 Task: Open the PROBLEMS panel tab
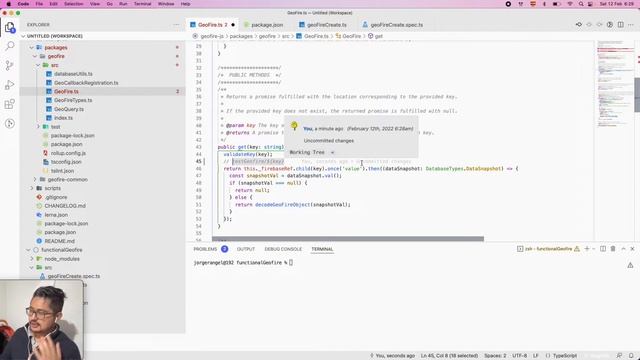(205, 249)
